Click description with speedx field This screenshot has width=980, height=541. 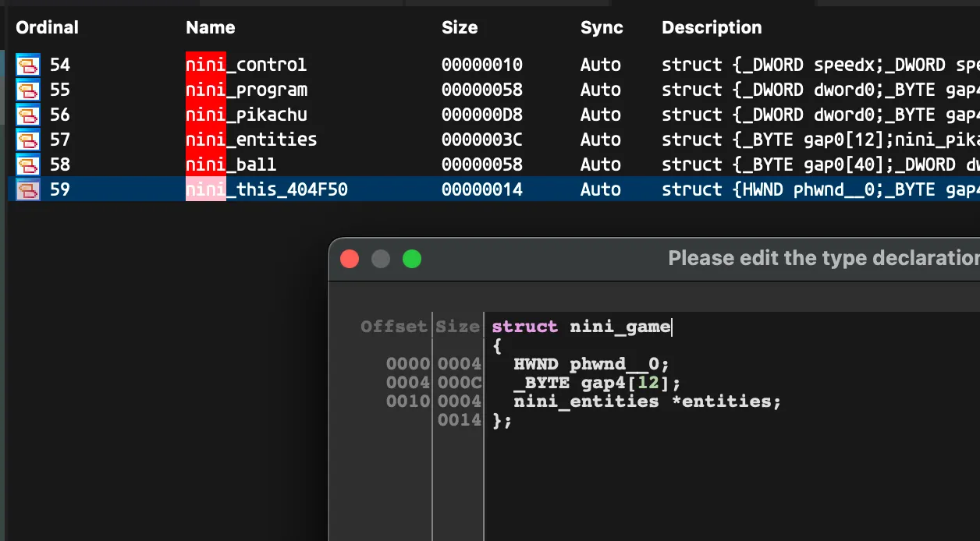[x=821, y=65]
